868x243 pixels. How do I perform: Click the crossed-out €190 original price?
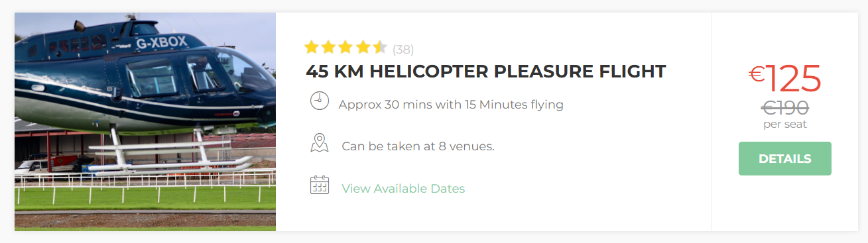point(785,108)
